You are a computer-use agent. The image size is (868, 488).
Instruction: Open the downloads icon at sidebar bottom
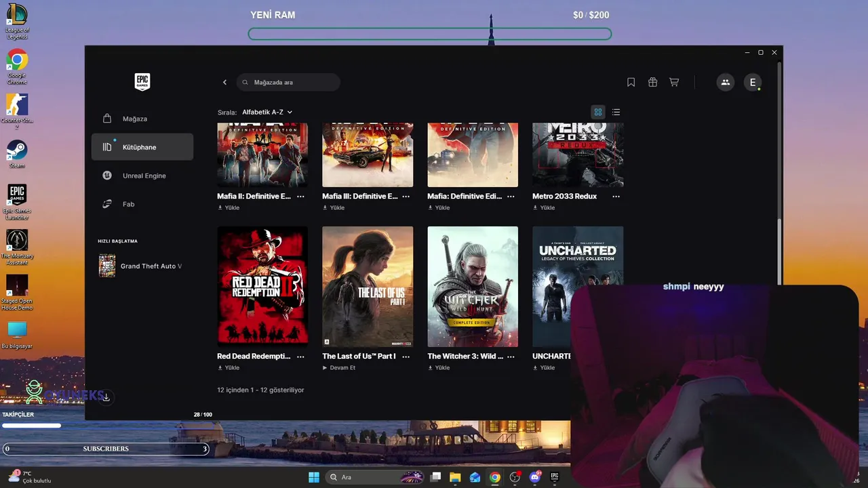[106, 397]
